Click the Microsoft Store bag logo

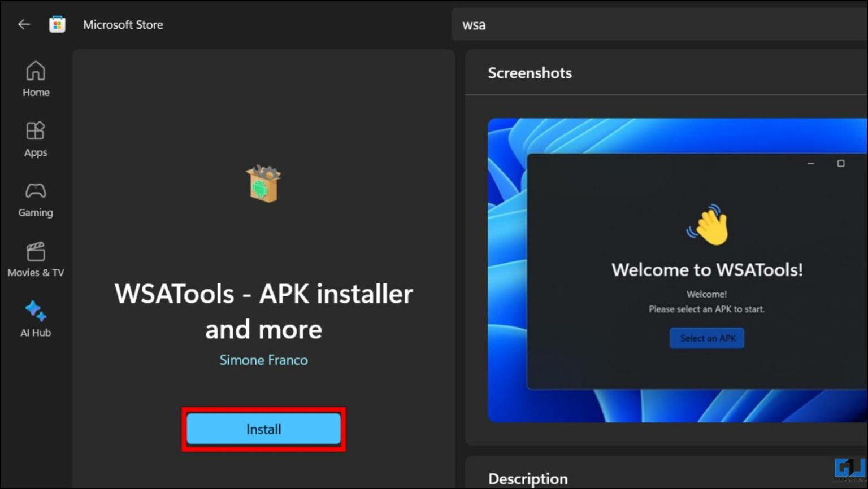[x=57, y=24]
